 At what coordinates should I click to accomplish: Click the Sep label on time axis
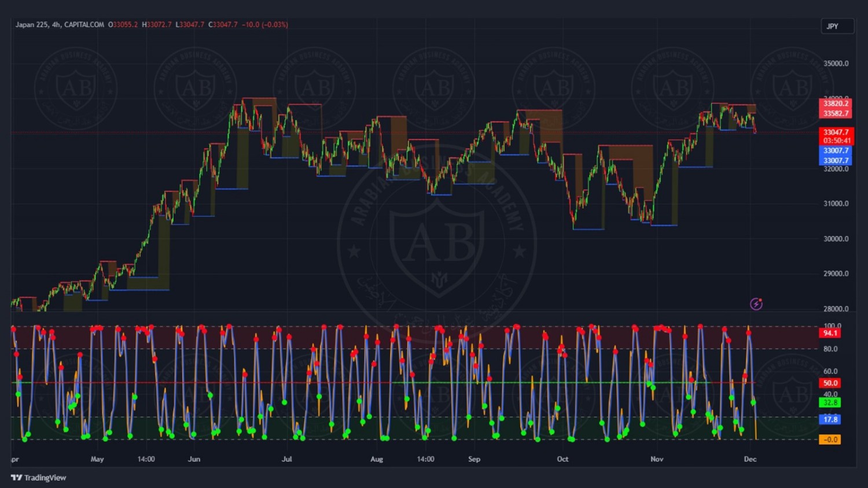point(474,459)
